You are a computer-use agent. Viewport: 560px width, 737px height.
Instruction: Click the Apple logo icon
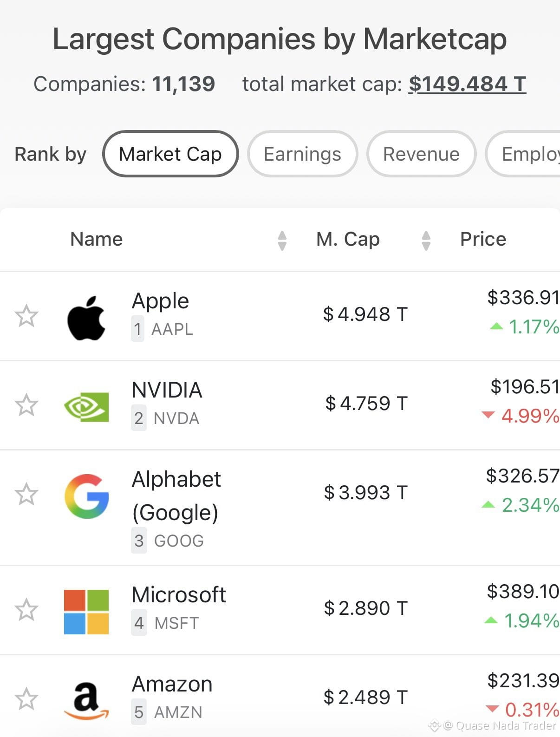pyautogui.click(x=86, y=318)
